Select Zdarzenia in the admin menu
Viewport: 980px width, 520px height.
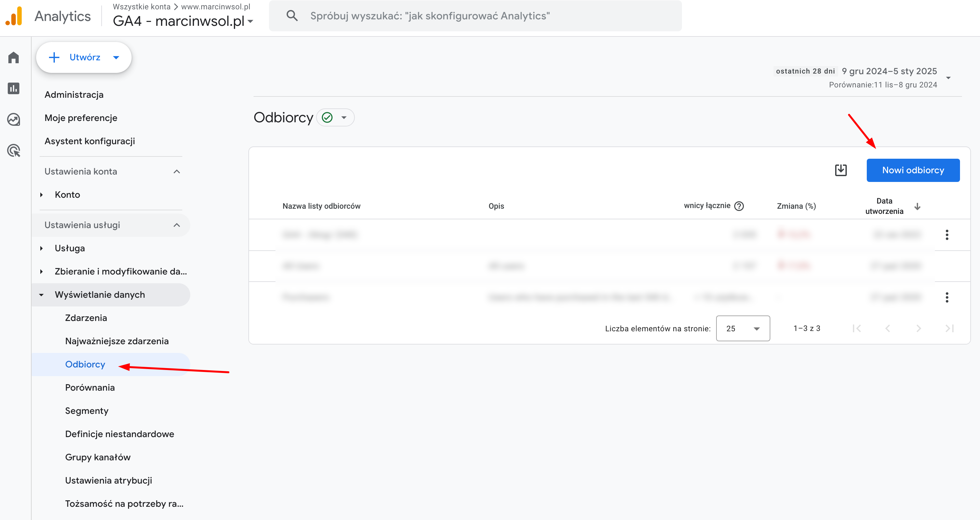pos(86,318)
